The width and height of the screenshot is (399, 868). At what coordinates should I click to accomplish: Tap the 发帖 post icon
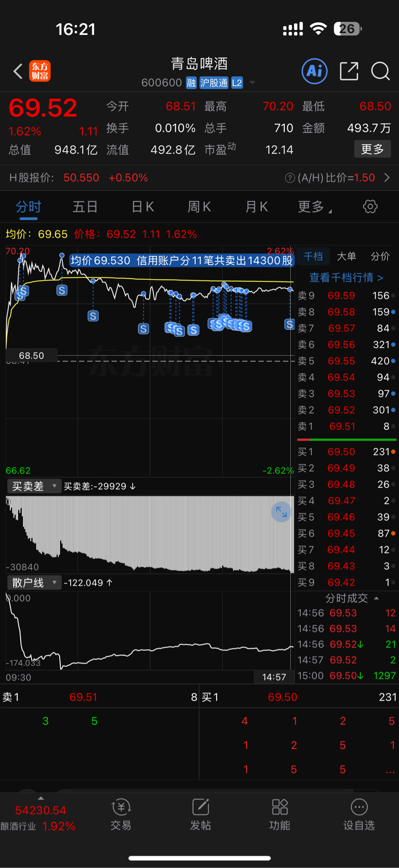201,814
